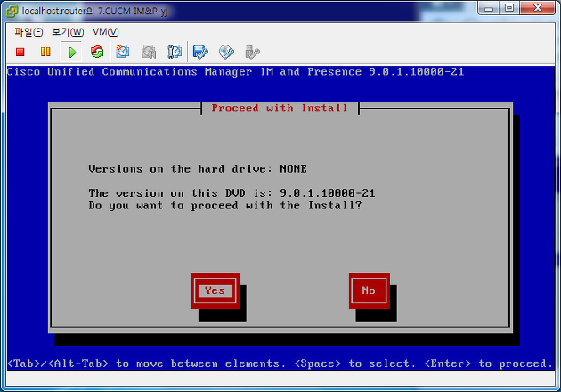This screenshot has height=392, width=561.
Task: Open the VM(V) menu
Action: tap(105, 32)
